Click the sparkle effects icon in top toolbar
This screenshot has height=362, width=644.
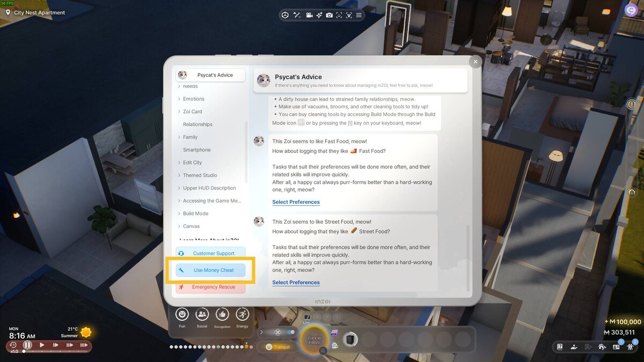319,15
